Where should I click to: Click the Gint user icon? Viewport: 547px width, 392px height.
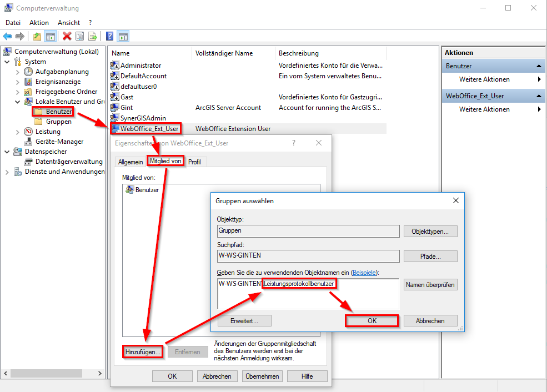[x=115, y=107]
